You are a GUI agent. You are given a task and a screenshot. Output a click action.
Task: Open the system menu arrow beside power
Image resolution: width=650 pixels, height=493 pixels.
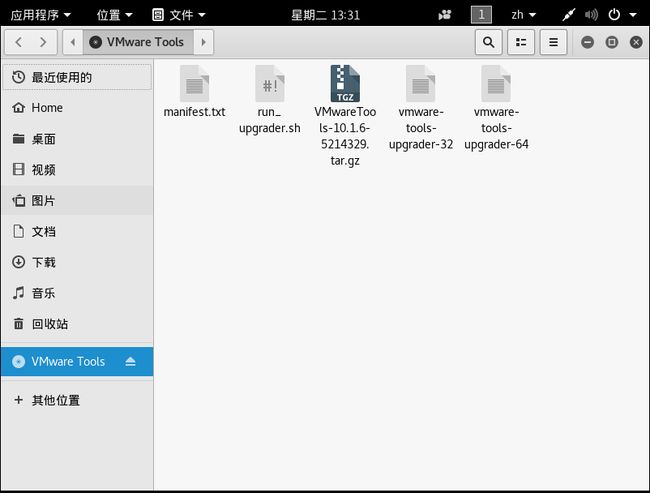633,15
